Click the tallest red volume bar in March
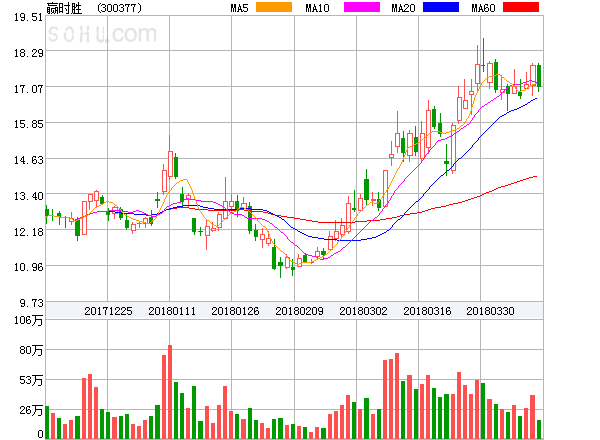Screen dimensions: 600x440 point(397,396)
